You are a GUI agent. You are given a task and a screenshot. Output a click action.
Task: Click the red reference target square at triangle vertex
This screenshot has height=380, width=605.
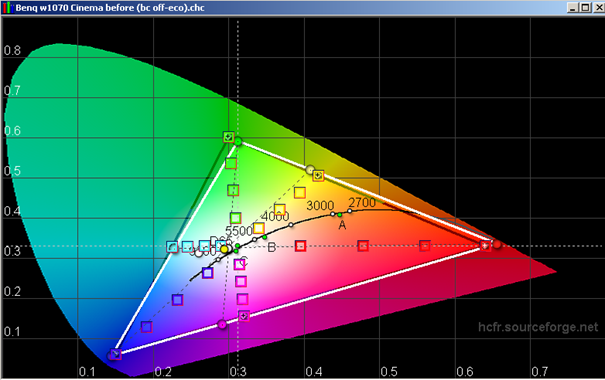[x=485, y=245]
